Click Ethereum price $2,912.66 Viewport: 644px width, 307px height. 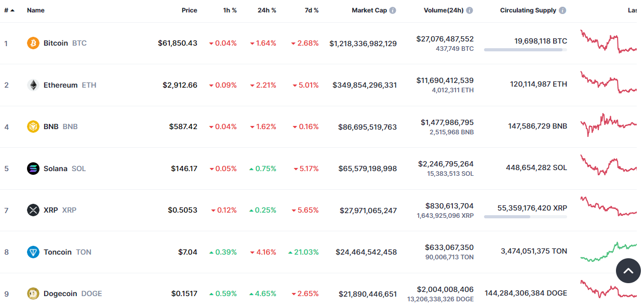pyautogui.click(x=180, y=85)
